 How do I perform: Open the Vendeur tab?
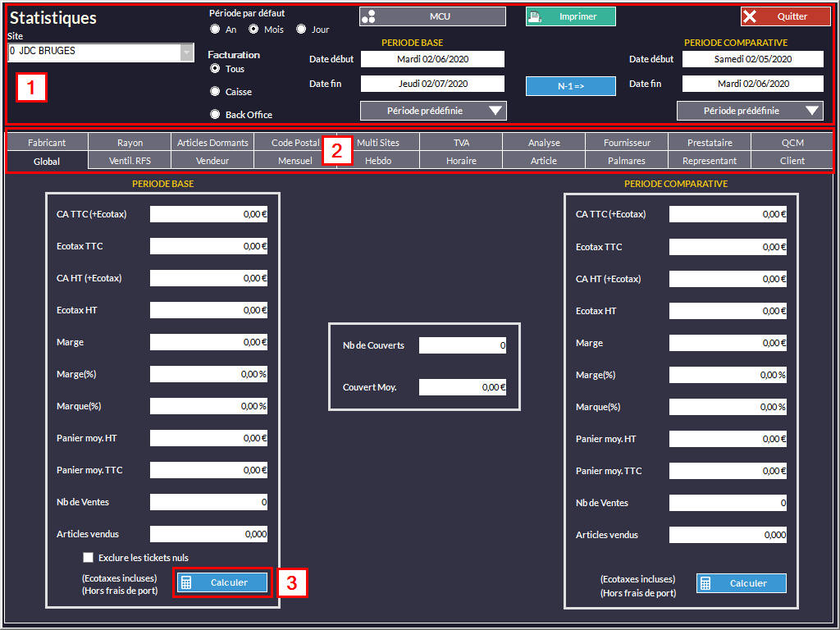[212, 161]
